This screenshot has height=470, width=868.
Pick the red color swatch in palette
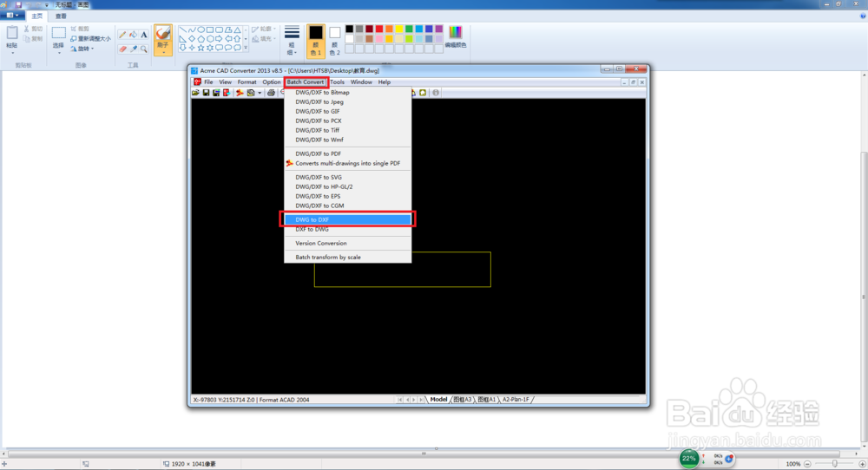(379, 29)
